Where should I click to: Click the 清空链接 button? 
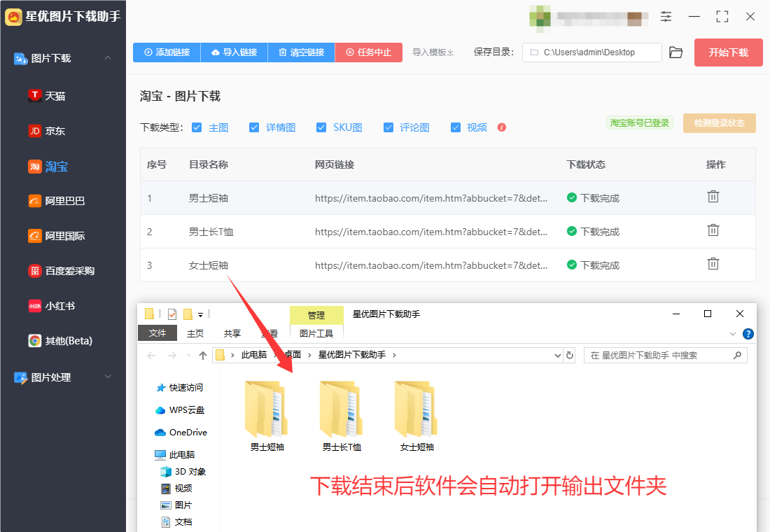(302, 52)
